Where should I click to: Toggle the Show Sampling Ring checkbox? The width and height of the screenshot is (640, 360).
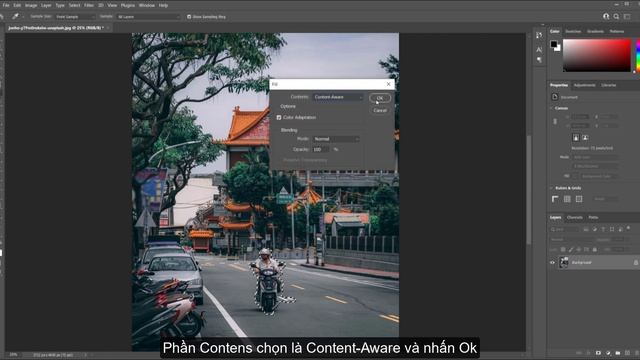[x=189, y=17]
